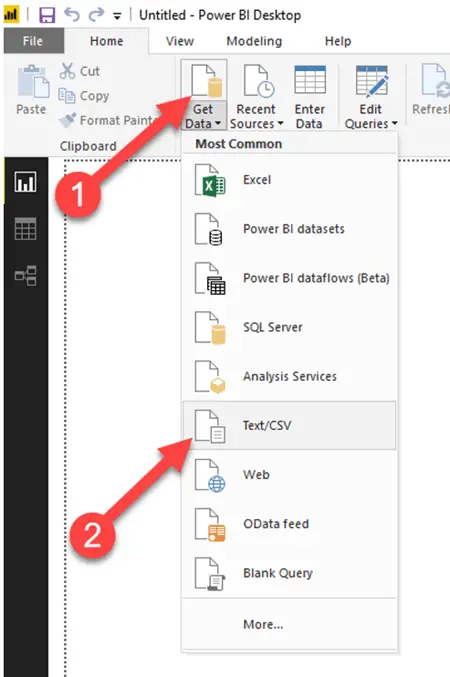Click the Power BI dataflows icon
This screenshot has width=450, height=677.
click(210, 279)
